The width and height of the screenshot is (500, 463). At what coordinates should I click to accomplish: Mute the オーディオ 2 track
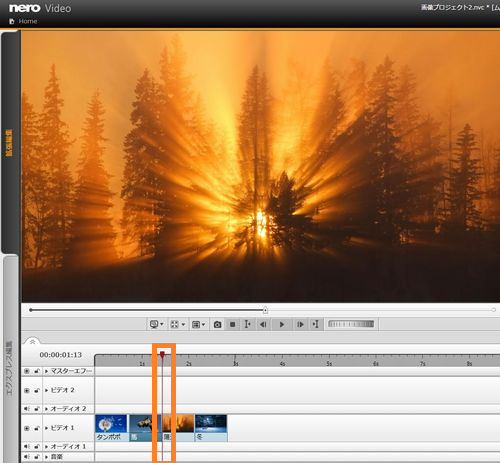tap(27, 409)
